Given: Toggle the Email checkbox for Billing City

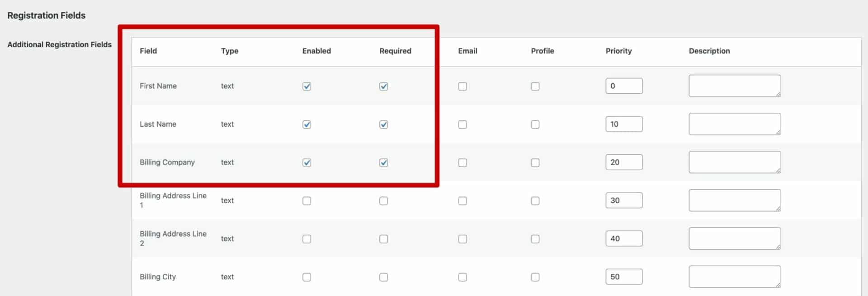Looking at the screenshot, I should point(462,277).
